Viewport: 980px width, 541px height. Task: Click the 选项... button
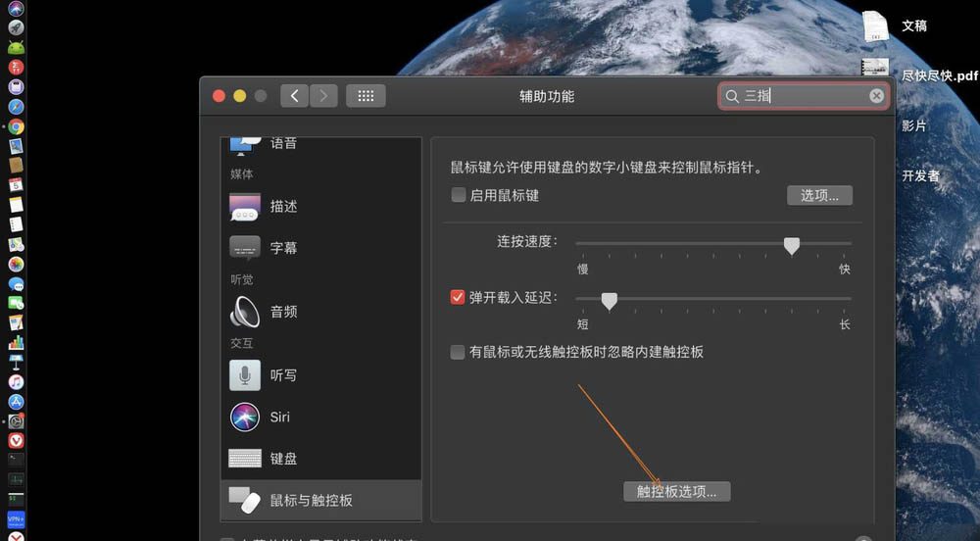point(819,196)
